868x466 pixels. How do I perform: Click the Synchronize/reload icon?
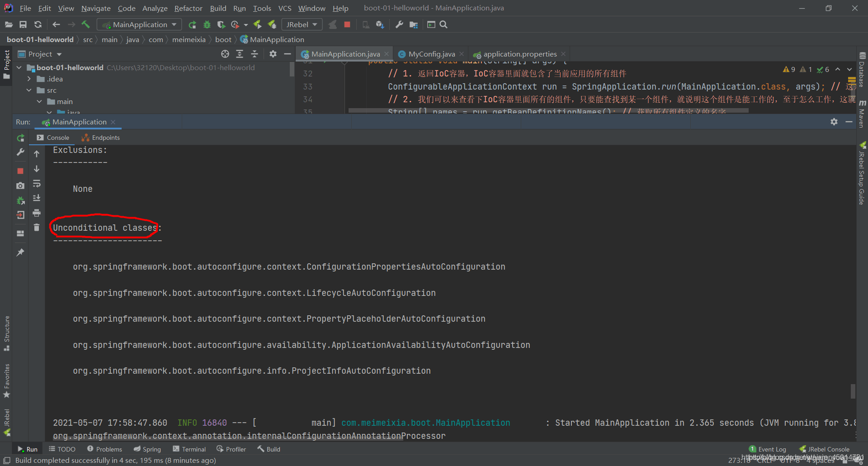click(38, 24)
